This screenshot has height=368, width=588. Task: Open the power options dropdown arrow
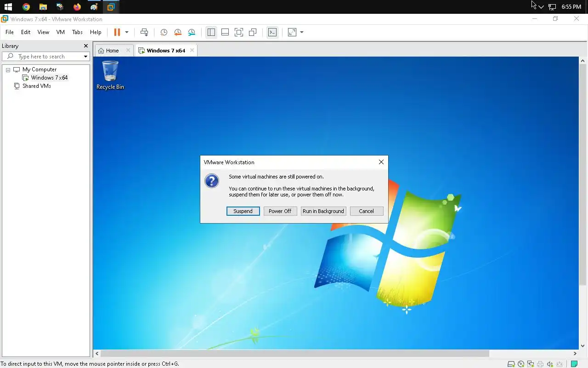(127, 32)
